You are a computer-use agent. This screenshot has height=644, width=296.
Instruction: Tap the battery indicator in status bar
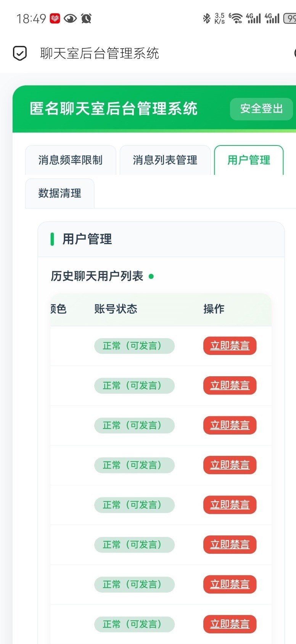(x=290, y=18)
